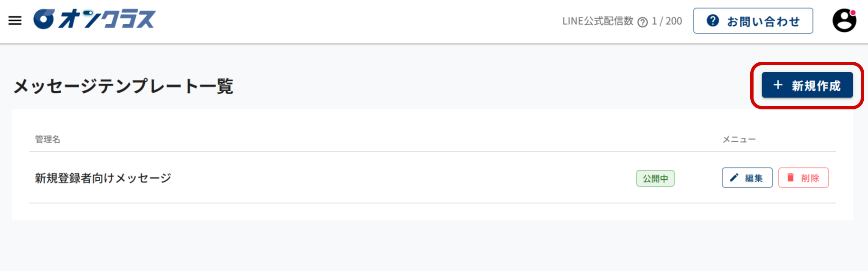Viewport: 868px width, 271px height.
Task: Create a new template with 新規作成
Action: tap(807, 86)
